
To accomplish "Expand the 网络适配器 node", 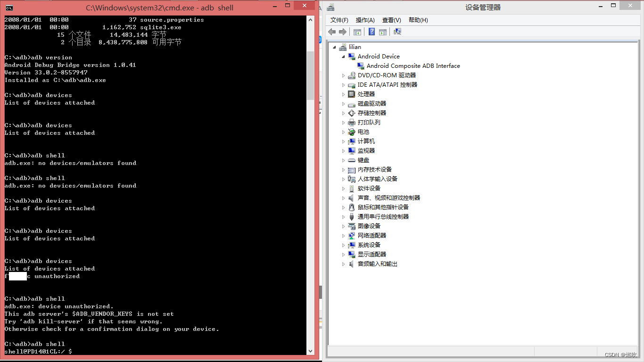I will 344,236.
